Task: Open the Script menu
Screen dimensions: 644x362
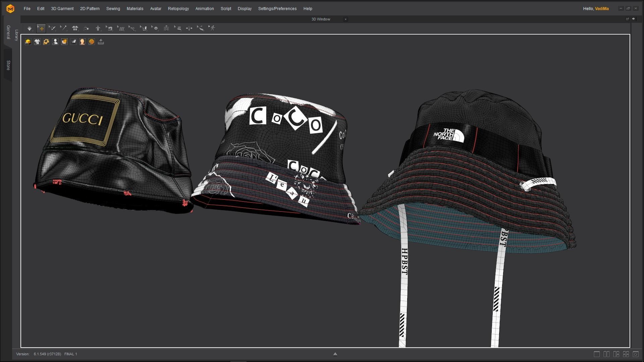Action: pyautogui.click(x=226, y=9)
